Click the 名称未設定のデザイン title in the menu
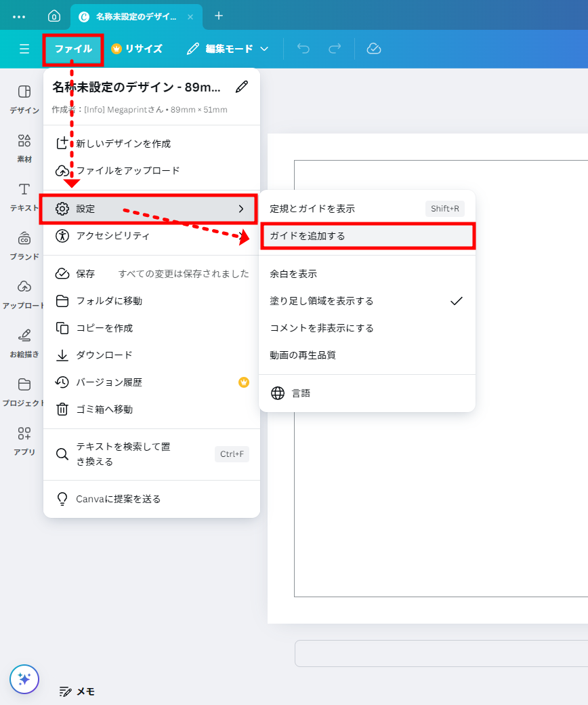Screen dimensions: 588x705 (136, 87)
